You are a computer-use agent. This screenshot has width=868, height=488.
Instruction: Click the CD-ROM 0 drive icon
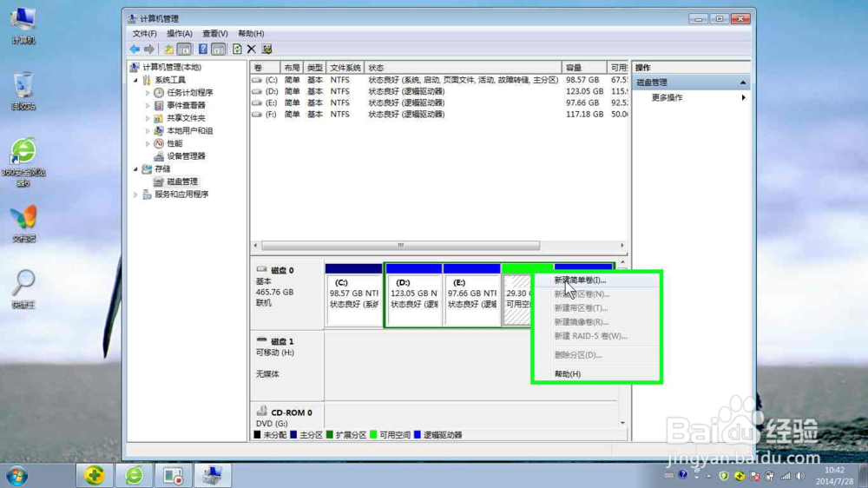pos(262,411)
